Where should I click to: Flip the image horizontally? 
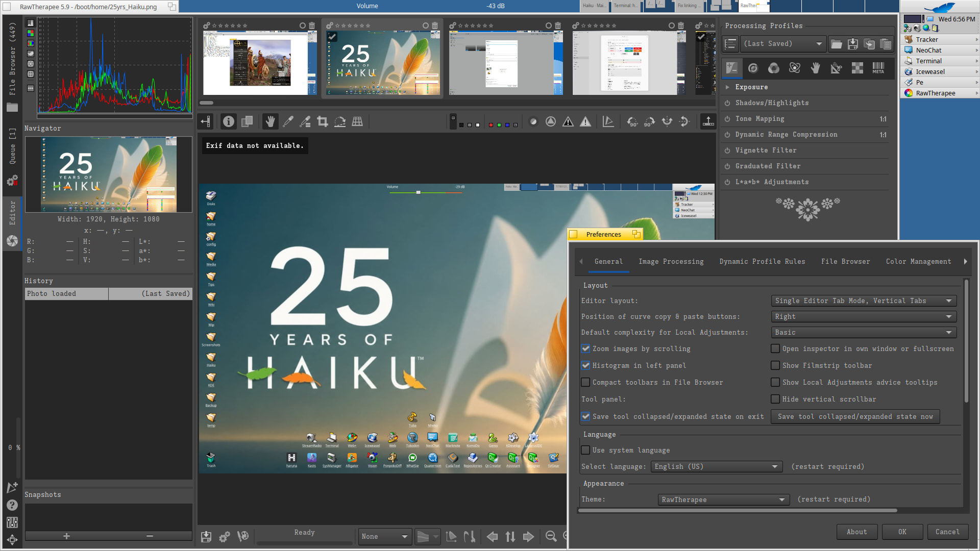pyautogui.click(x=667, y=121)
